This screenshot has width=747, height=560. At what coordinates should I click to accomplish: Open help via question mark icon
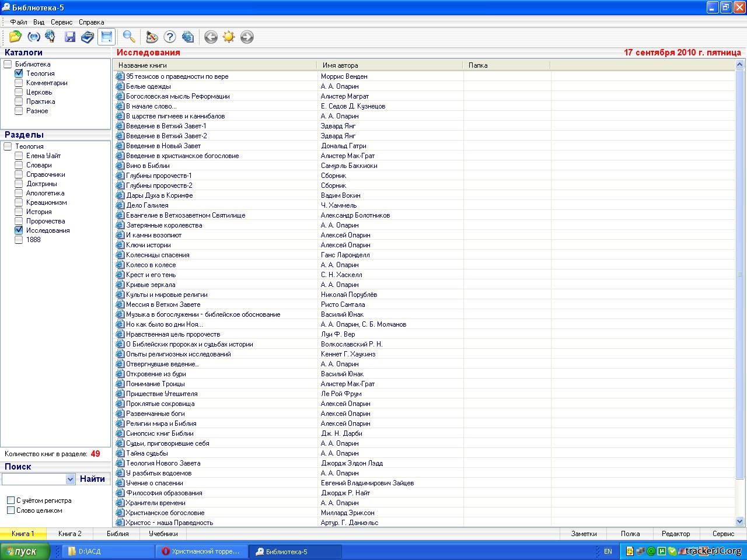170,37
